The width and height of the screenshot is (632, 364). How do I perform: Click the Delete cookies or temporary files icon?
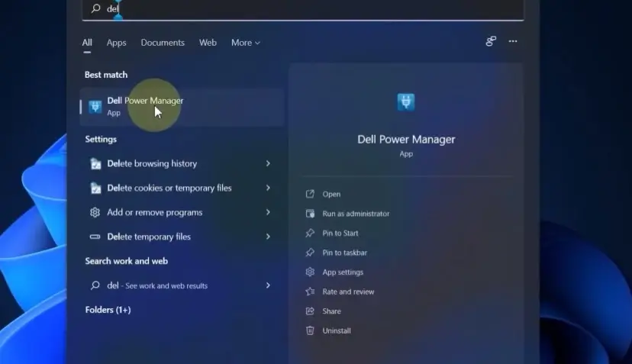coord(95,188)
